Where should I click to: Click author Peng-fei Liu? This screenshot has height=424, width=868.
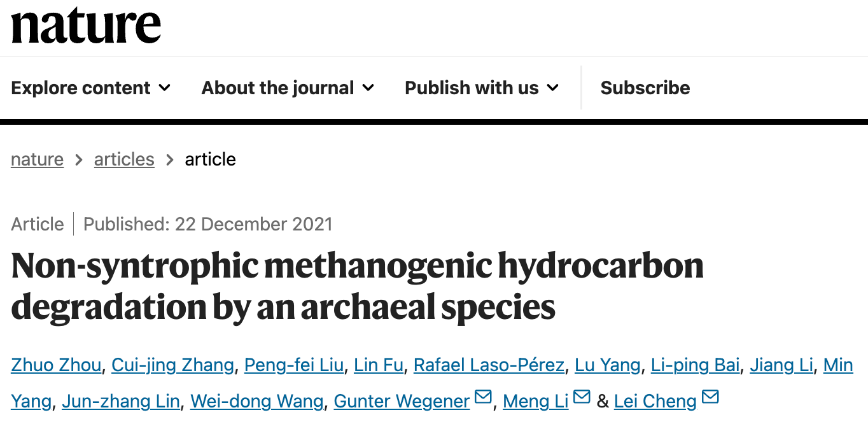pos(294,365)
